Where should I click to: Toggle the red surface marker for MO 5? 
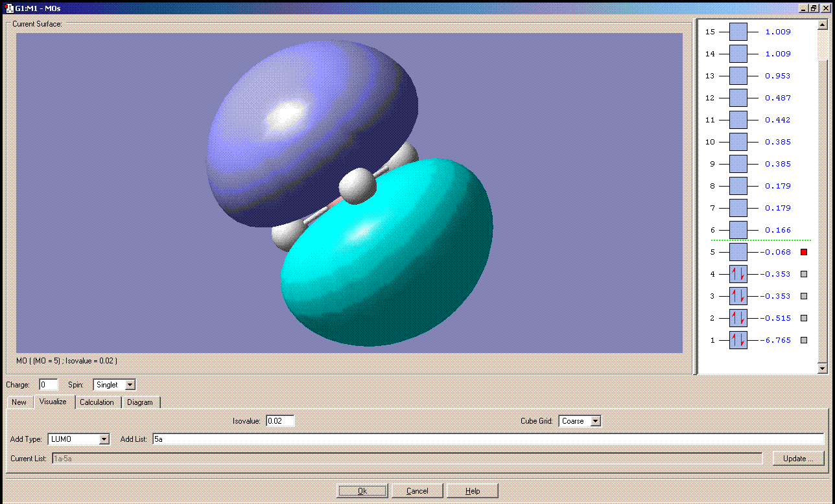pyautogui.click(x=804, y=252)
